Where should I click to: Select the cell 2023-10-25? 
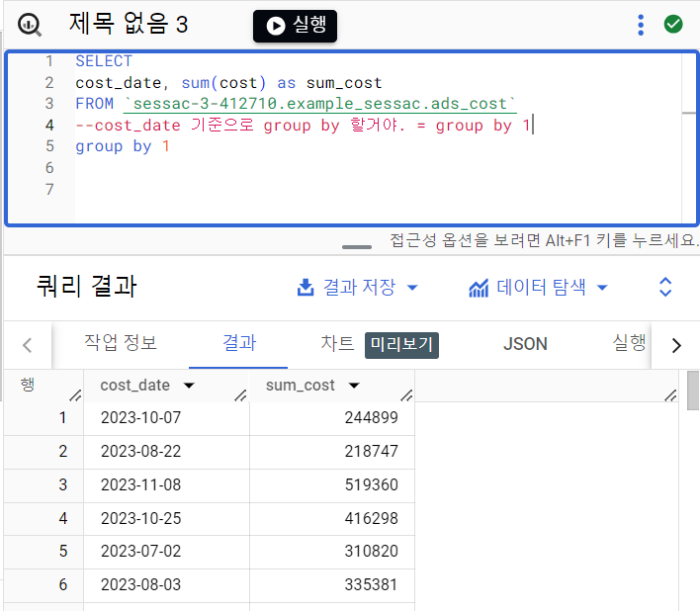coord(140,518)
